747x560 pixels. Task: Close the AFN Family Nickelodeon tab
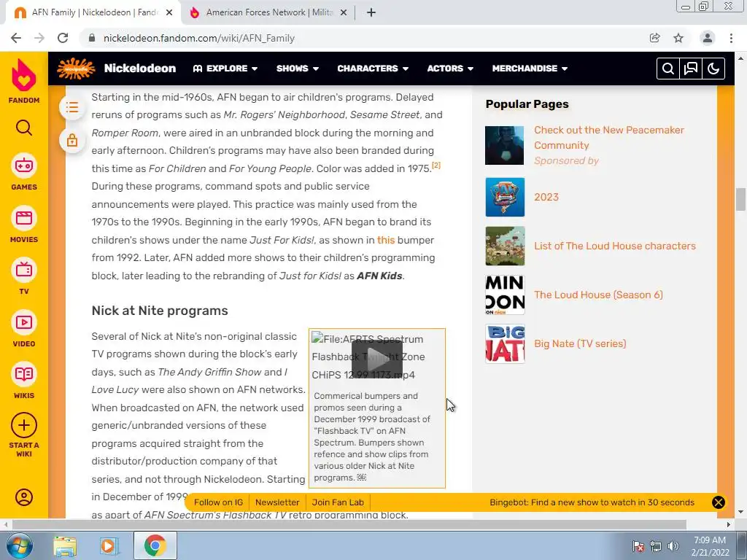pos(169,12)
